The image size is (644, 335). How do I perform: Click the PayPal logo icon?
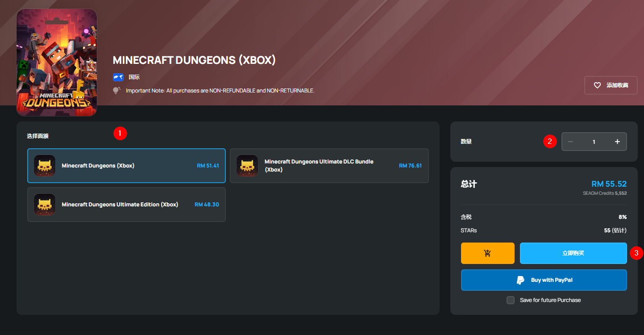(x=520, y=280)
